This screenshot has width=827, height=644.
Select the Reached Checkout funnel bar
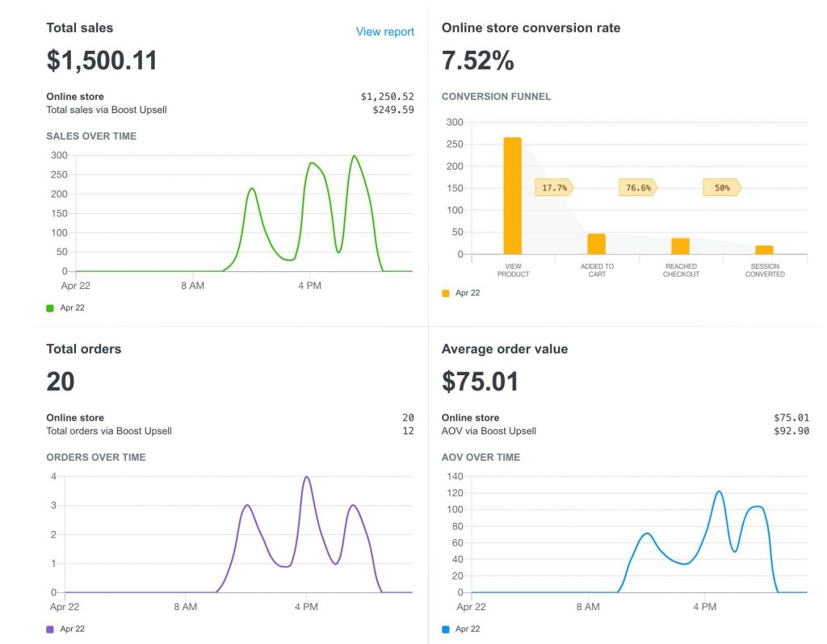click(x=681, y=246)
